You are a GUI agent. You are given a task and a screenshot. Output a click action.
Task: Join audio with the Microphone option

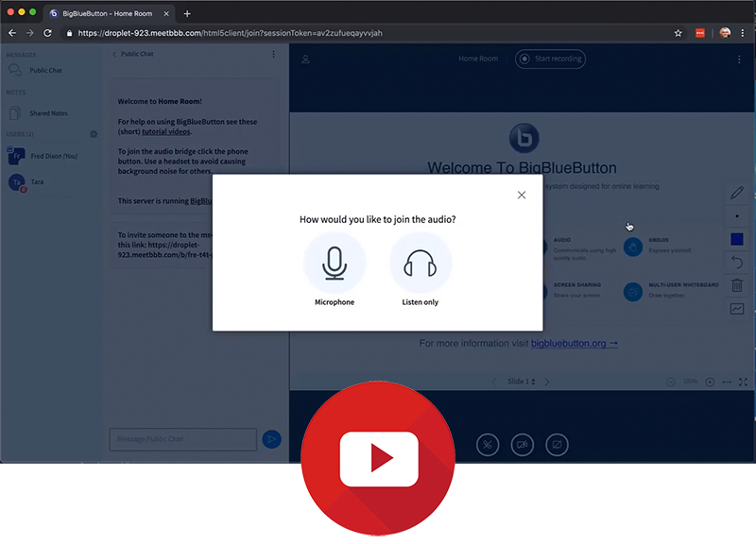(x=334, y=263)
